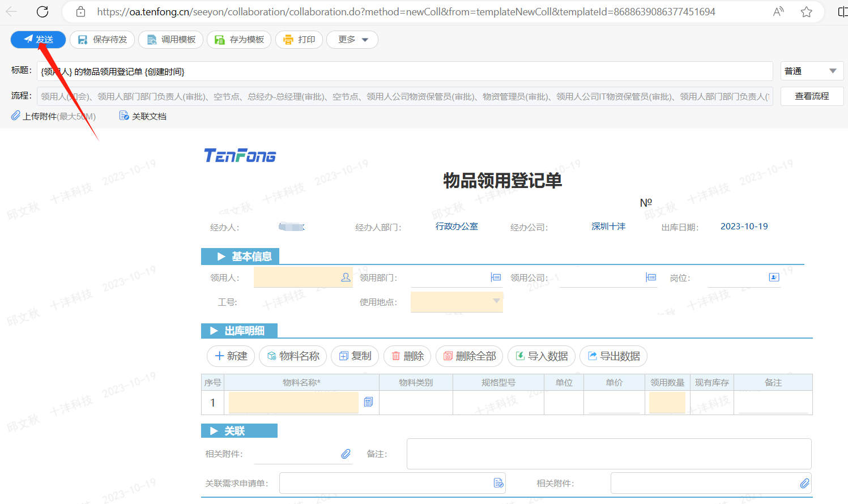
Task: Click 上传附件 upload attachment link
Action: click(x=54, y=116)
